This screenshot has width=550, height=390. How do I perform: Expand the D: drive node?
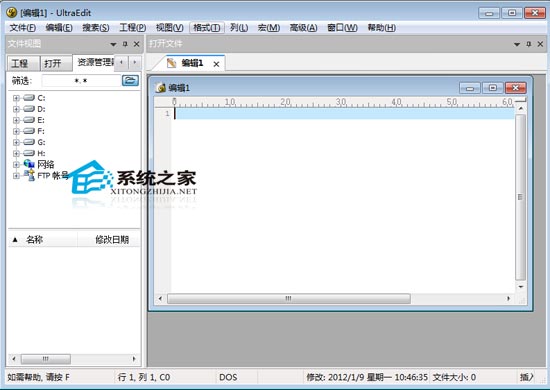[x=16, y=109]
